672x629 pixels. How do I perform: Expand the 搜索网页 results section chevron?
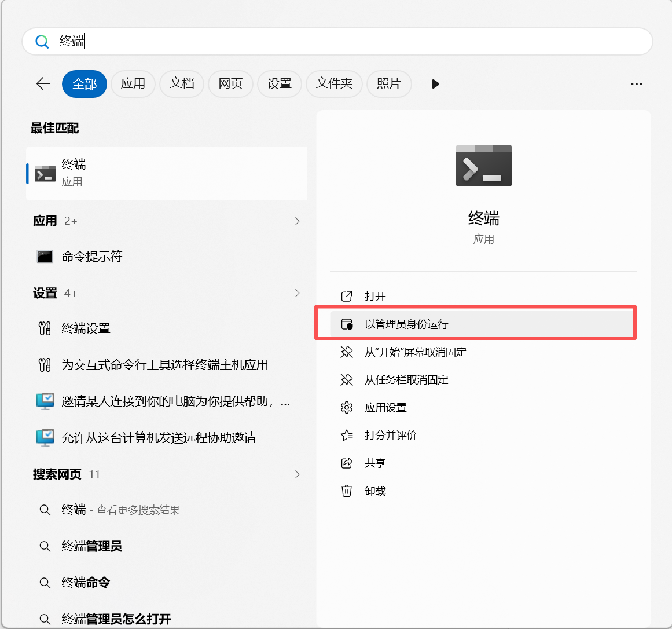pyautogui.click(x=297, y=474)
